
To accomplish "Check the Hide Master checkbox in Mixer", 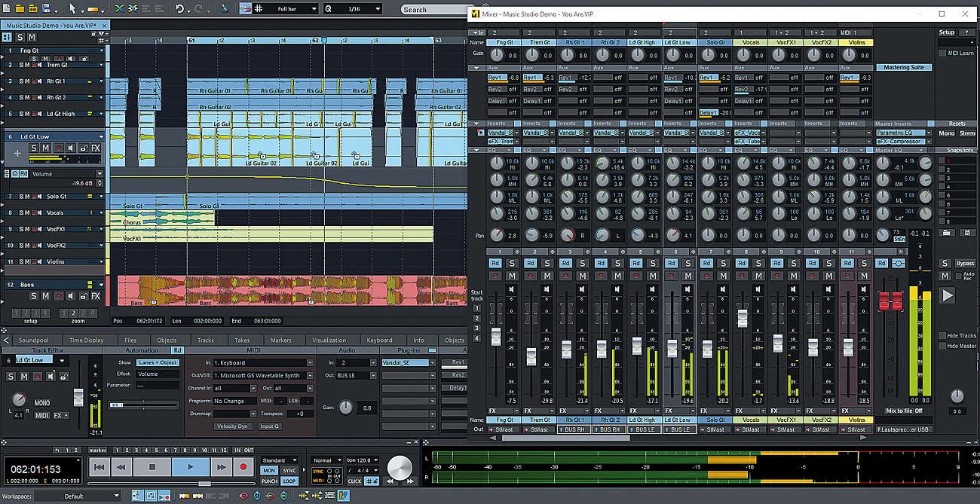I will tap(942, 346).
